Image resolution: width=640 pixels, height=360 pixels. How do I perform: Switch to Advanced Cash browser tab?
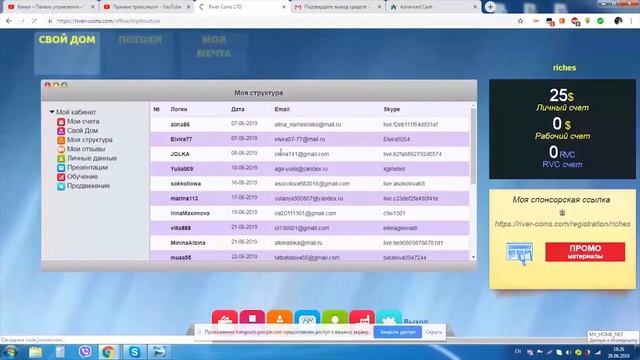tap(433, 7)
